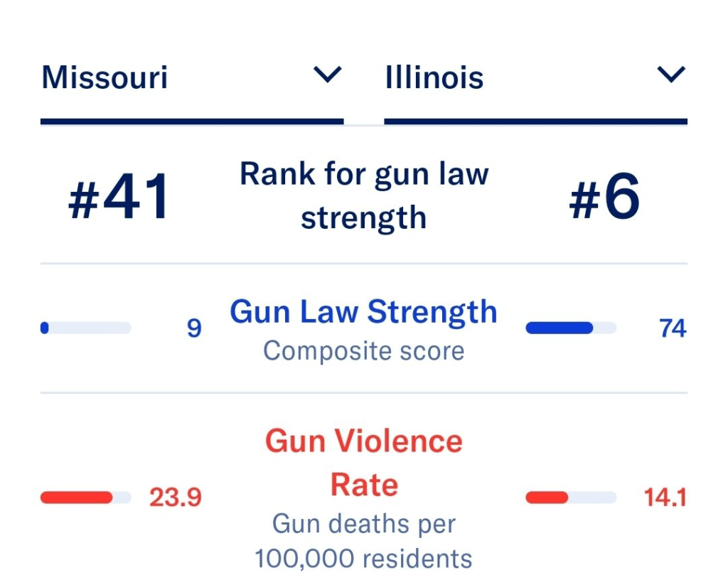Open the Gun Violence Rate heading
The height and width of the screenshot is (585, 728).
(x=363, y=463)
